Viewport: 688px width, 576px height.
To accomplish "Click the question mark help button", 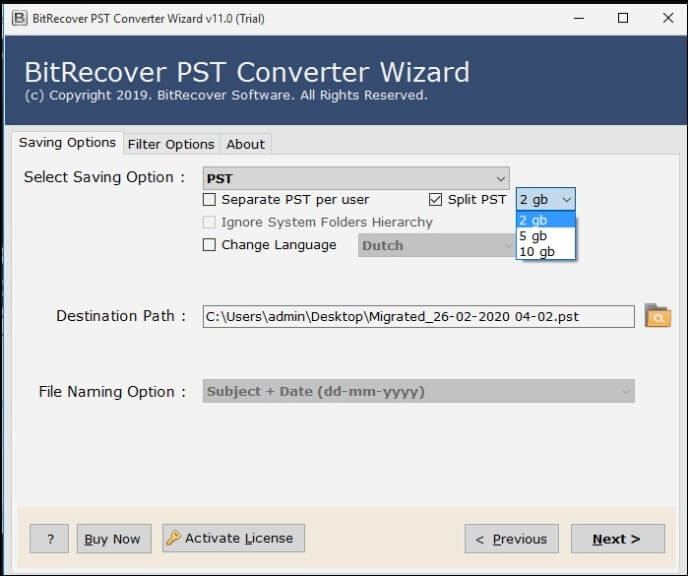I will tap(50, 538).
